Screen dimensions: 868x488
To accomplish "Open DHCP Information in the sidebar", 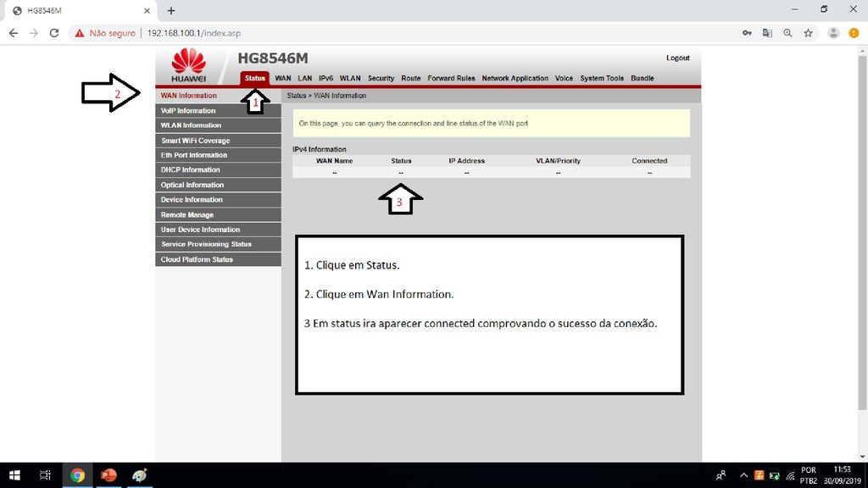I will pos(218,169).
